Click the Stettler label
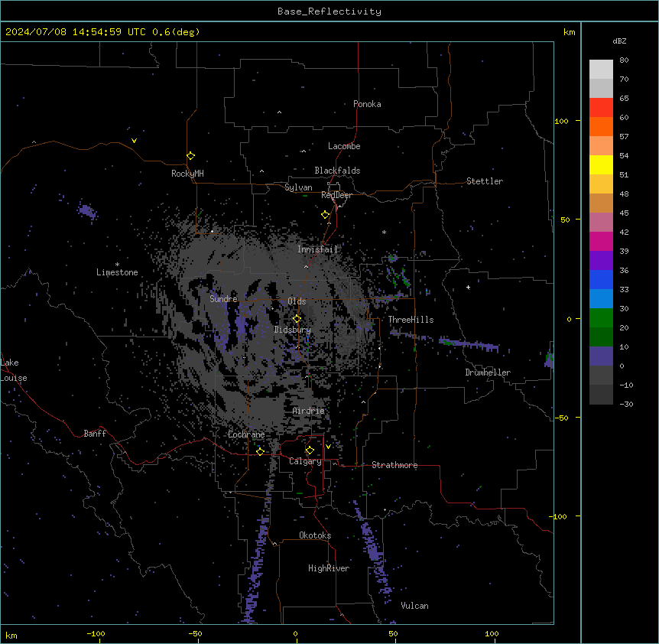 pos(485,181)
